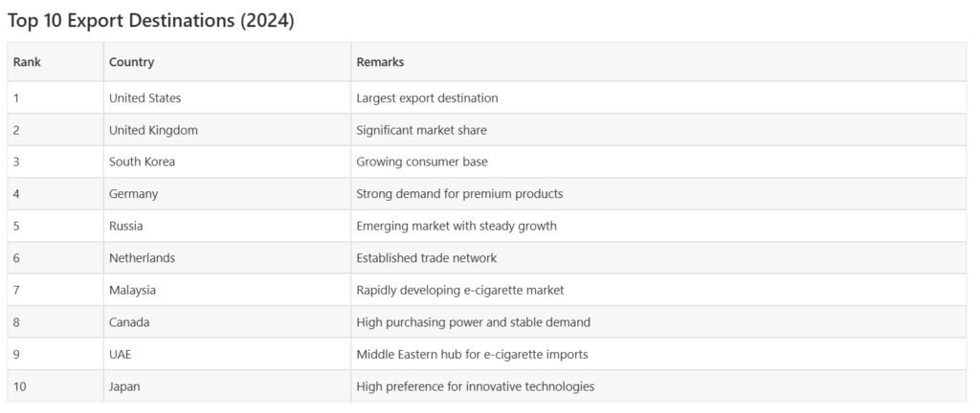Click the Country column header
This screenshot has height=413, width=980.
pyautogui.click(x=131, y=62)
